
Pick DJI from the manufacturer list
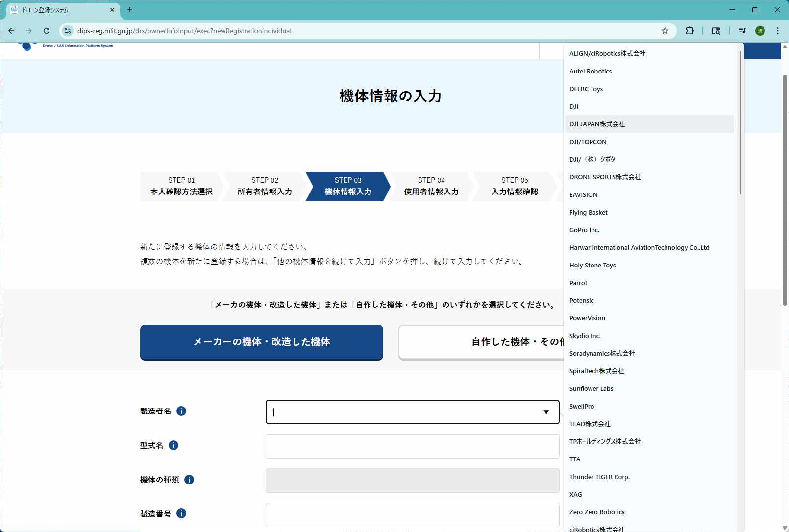coord(650,106)
